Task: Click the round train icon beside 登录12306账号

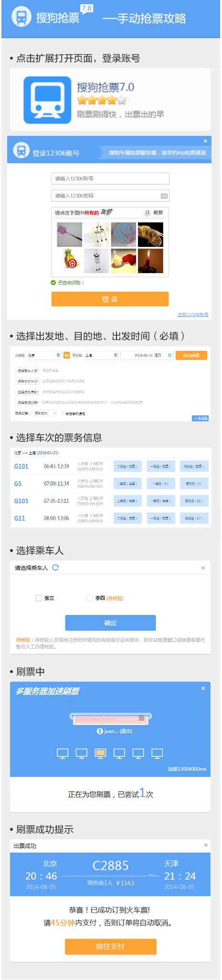Action: pos(21,151)
